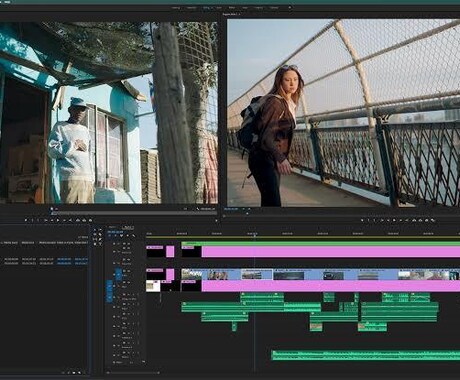Mark Out point in the Source monitor
The width and height of the screenshot is (460, 380).
[38, 220]
